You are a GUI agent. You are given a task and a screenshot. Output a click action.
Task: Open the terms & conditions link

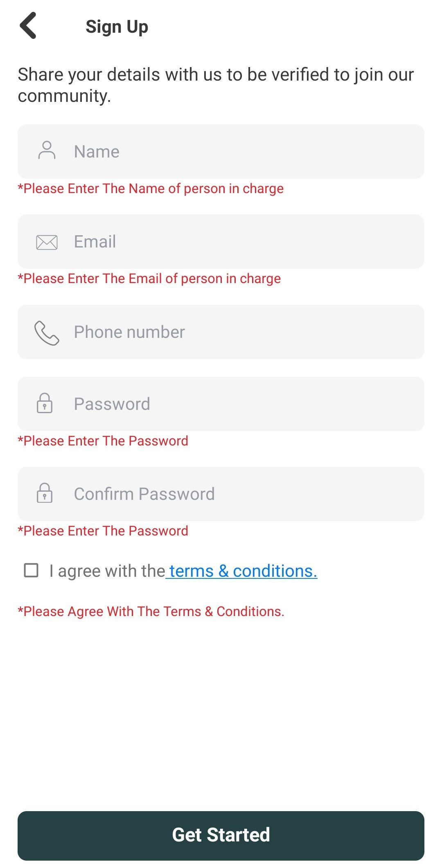click(243, 571)
